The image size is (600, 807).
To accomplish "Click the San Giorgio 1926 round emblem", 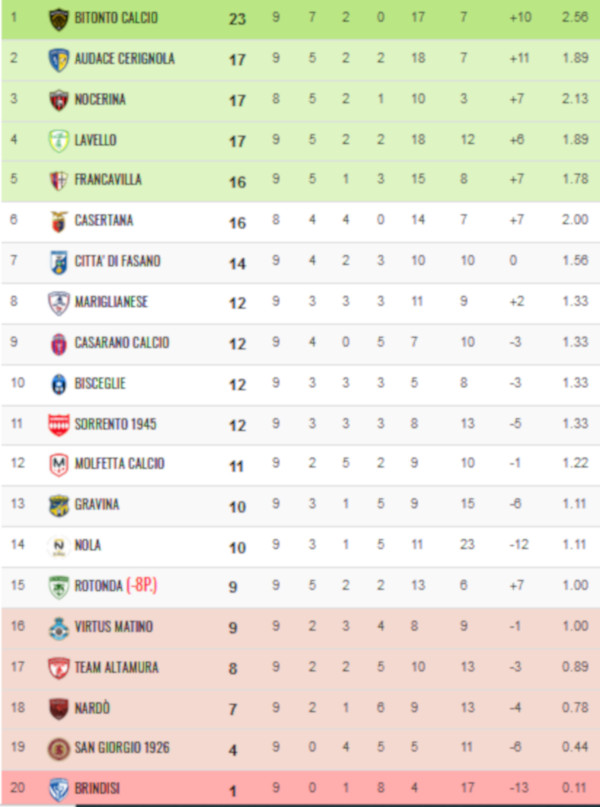I will point(59,749).
